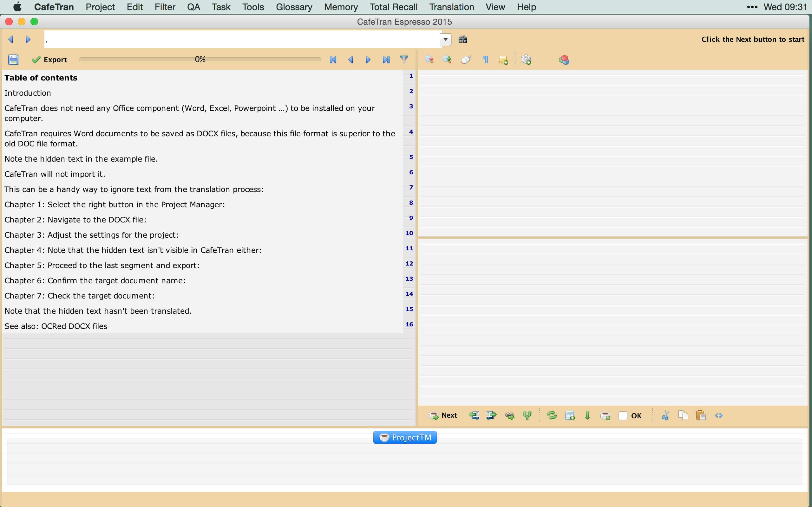The width and height of the screenshot is (812, 507).
Task: Click the scissors cut icon
Action: [x=665, y=415]
